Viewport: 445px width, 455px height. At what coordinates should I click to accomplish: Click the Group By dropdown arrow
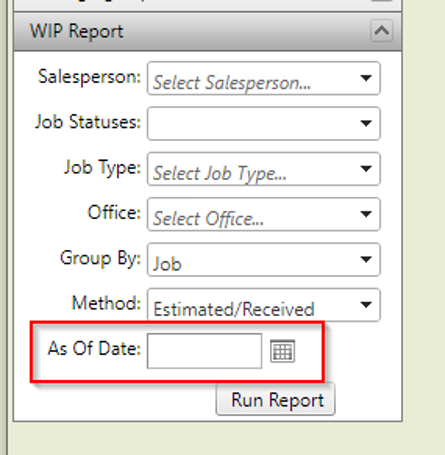366,259
